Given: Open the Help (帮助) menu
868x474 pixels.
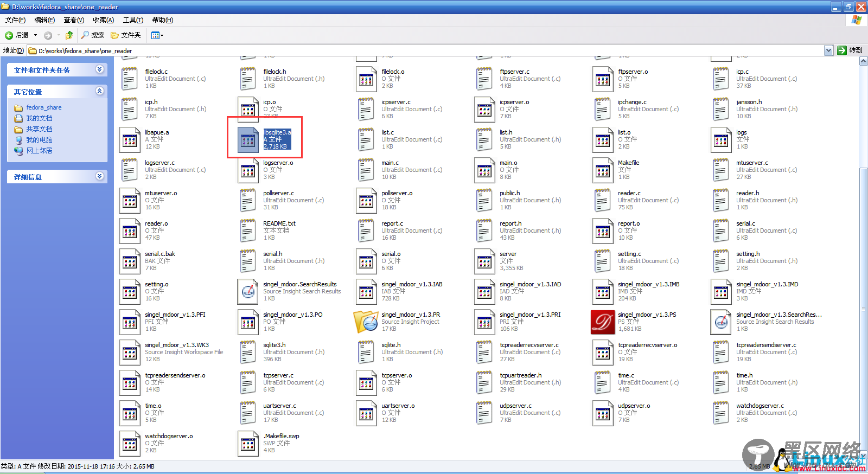Looking at the screenshot, I should coord(162,20).
